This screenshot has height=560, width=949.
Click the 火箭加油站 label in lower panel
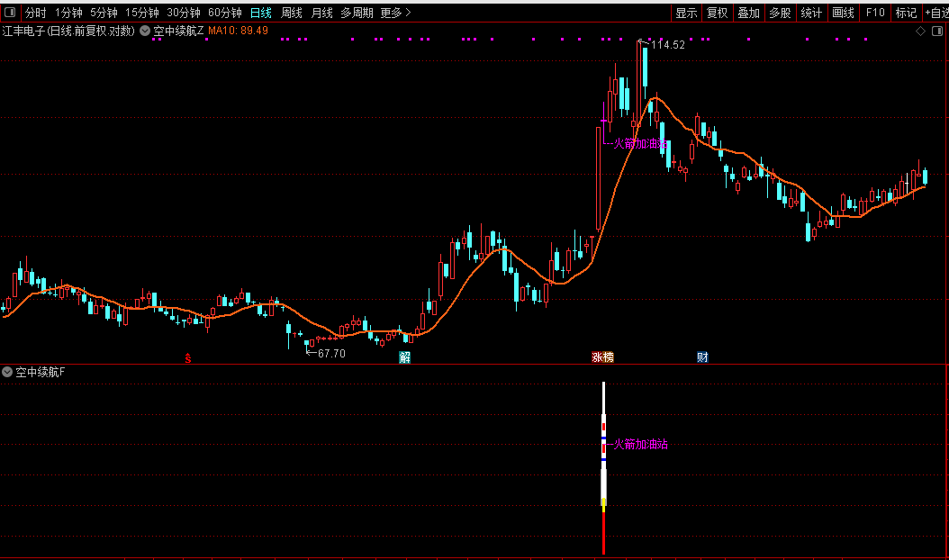[x=640, y=445]
